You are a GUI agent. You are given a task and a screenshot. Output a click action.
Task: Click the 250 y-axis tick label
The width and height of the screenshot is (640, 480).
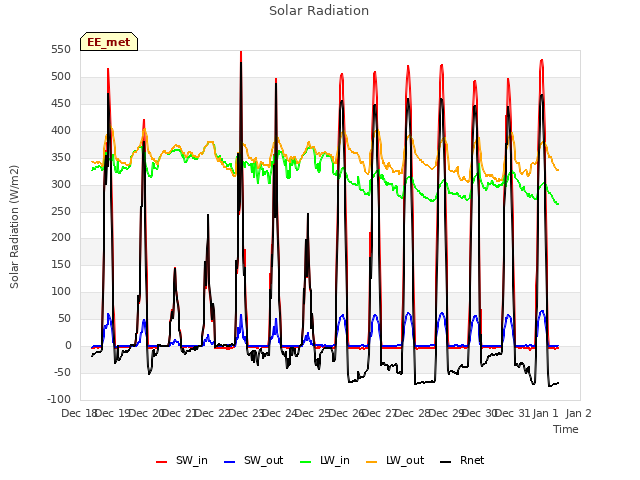(x=61, y=211)
